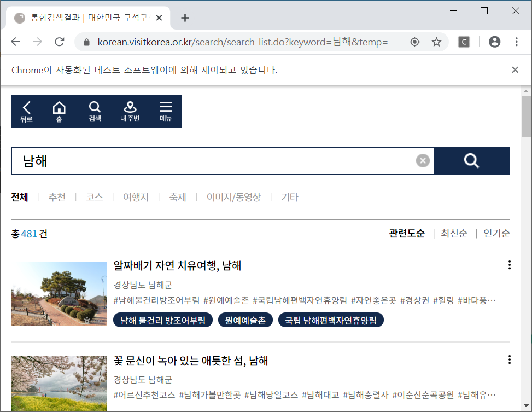Sort results by 인기순

(496, 233)
